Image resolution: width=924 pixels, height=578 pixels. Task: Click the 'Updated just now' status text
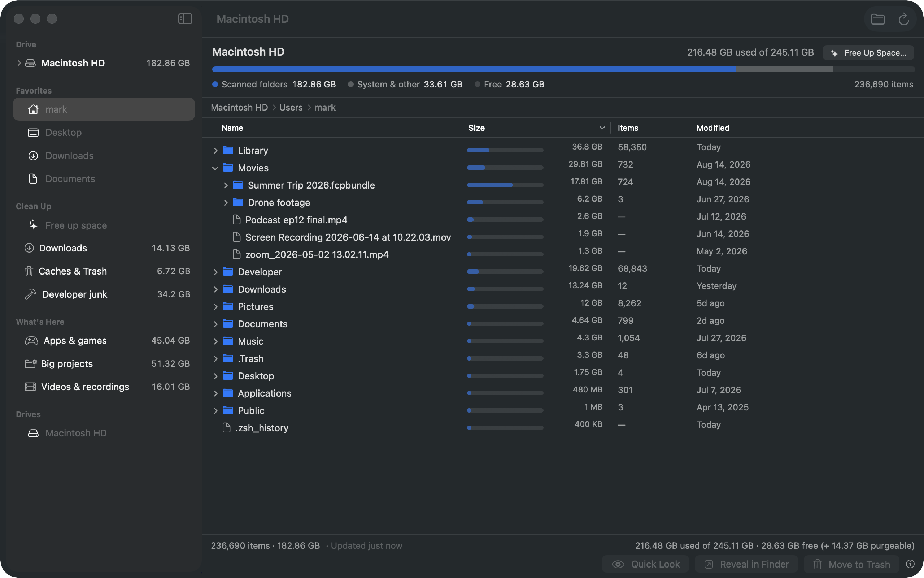pyautogui.click(x=366, y=545)
